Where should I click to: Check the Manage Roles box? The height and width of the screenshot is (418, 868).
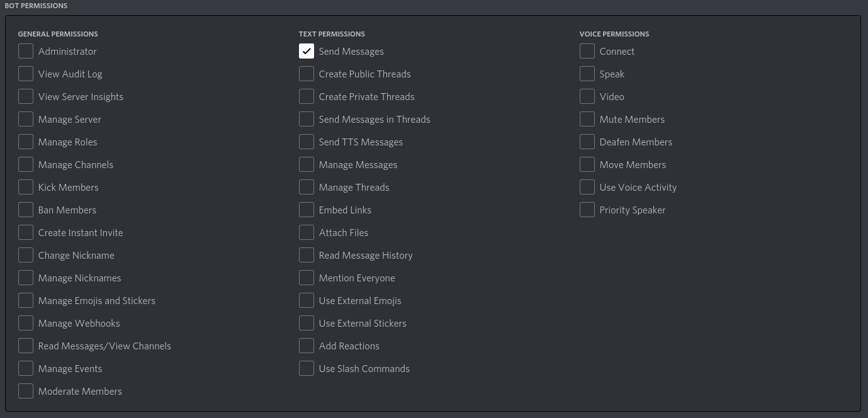[x=26, y=142]
